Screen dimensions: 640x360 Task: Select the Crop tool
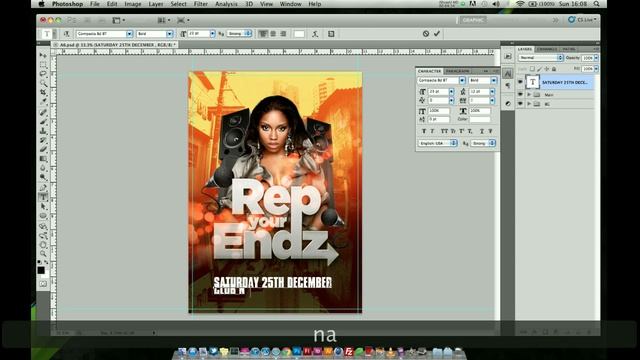click(43, 93)
